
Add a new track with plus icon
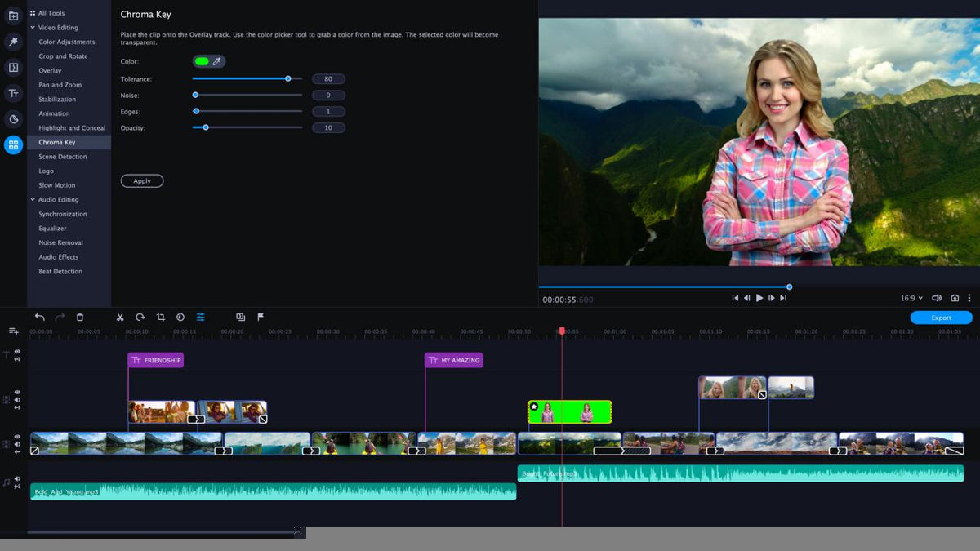click(14, 331)
